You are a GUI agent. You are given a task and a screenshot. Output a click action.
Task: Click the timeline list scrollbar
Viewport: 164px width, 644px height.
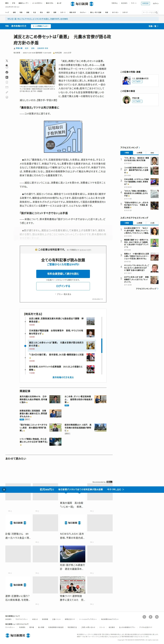[x=102, y=346]
